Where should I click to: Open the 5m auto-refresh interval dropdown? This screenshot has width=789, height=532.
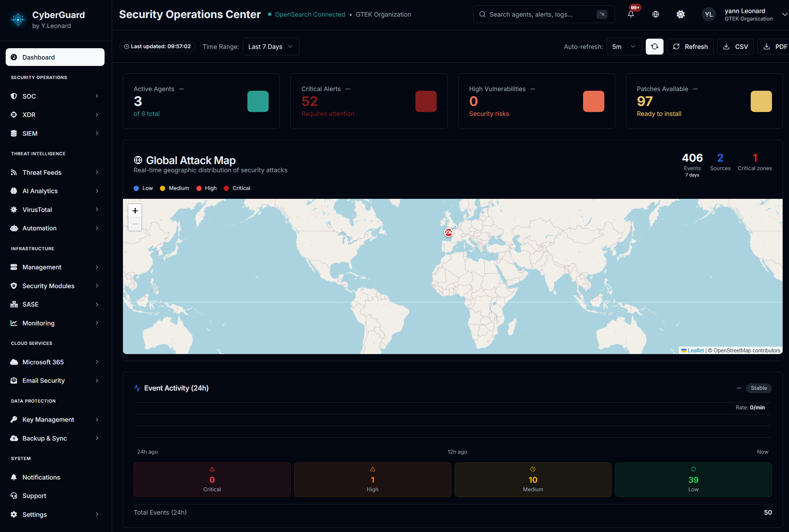pyautogui.click(x=624, y=46)
